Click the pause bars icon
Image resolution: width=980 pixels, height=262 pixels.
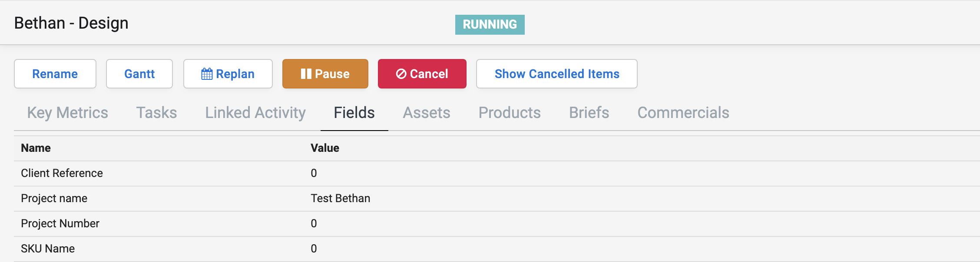[306, 74]
